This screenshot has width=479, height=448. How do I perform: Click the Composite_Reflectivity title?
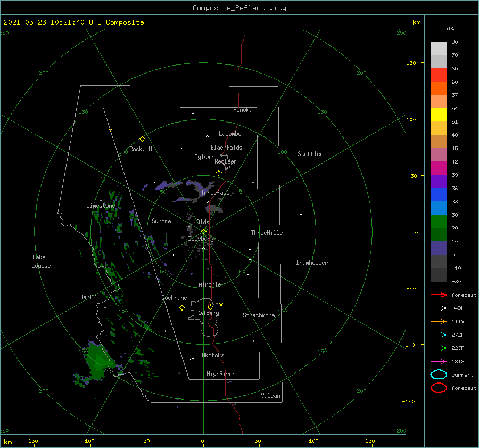240,8
